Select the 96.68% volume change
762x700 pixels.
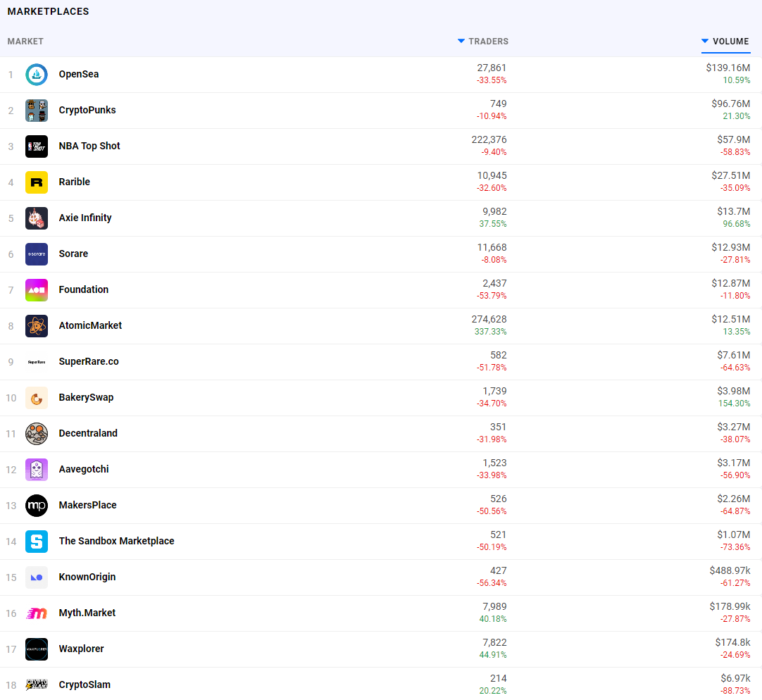(737, 224)
